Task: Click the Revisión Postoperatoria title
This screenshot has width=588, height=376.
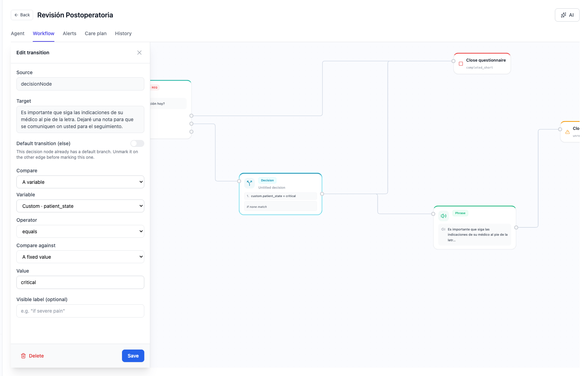Action: (75, 15)
